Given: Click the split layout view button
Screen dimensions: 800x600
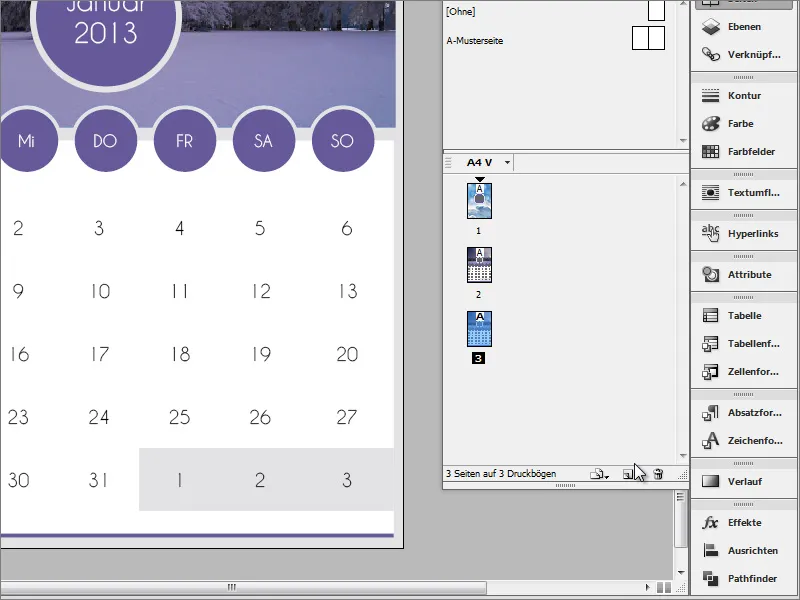Looking at the screenshot, I should [x=664, y=587].
